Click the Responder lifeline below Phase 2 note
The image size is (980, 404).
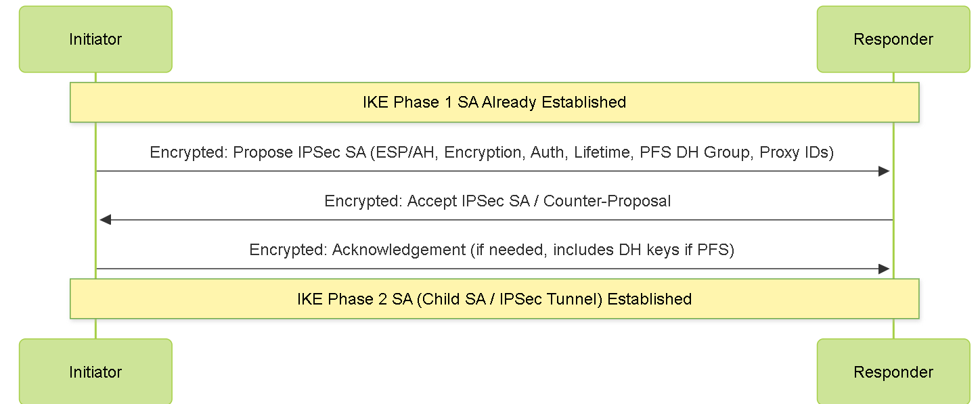pyautogui.click(x=893, y=329)
